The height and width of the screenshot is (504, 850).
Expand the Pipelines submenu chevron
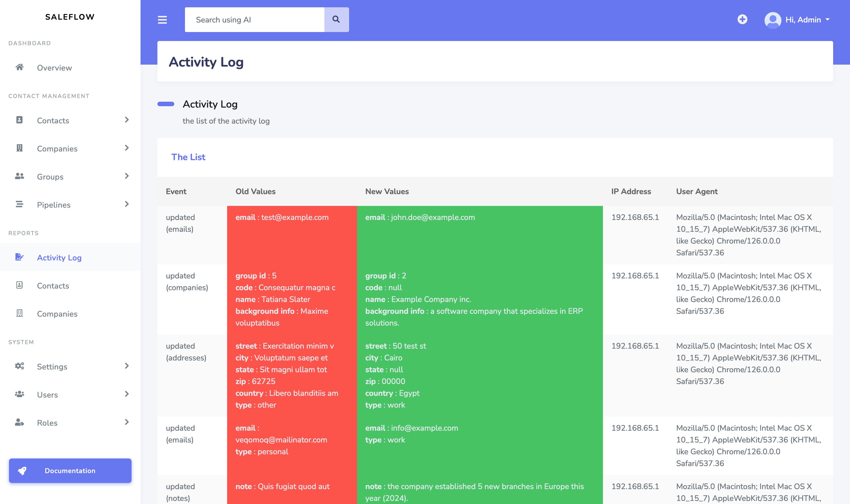click(x=127, y=204)
